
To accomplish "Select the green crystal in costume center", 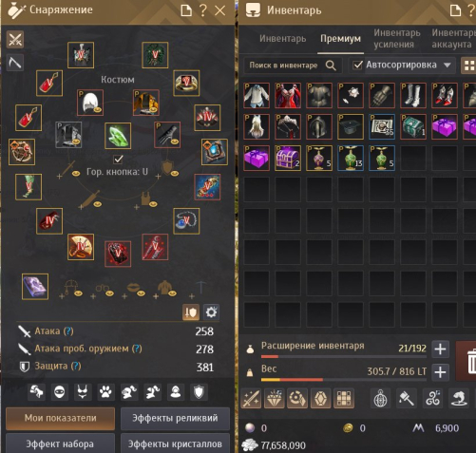I will (118, 136).
